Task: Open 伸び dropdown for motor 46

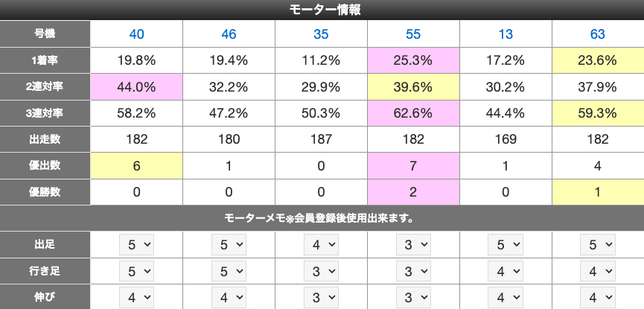Action: click(229, 296)
